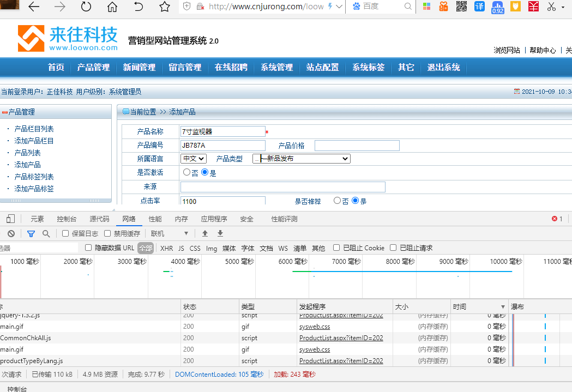Click the scissors screenshot tool icon
Viewport: 572px width, 392px height.
click(x=551, y=7)
